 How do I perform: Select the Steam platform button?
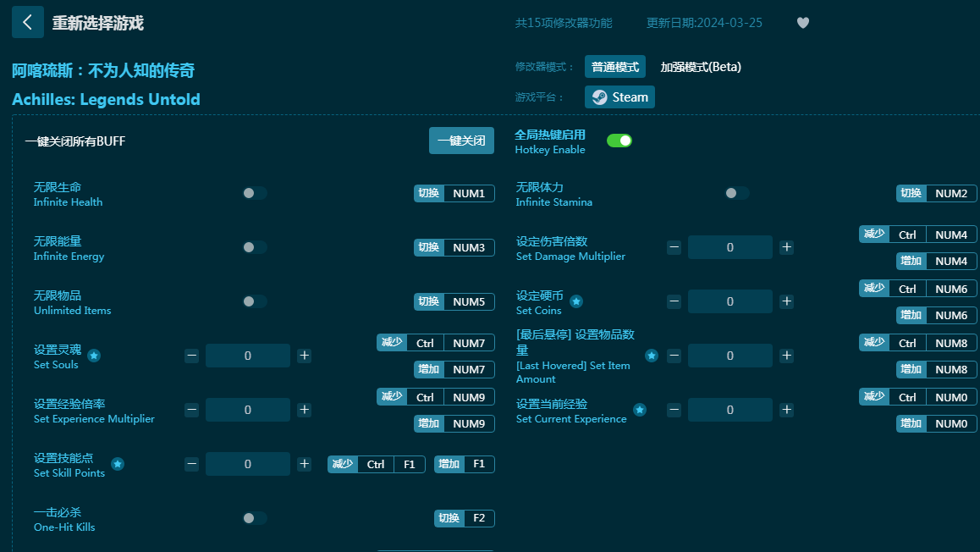point(620,97)
